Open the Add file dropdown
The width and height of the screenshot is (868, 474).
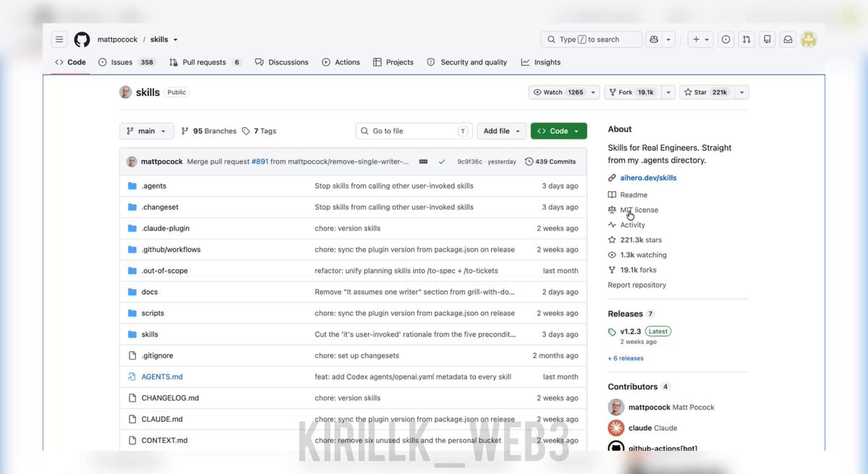point(501,131)
